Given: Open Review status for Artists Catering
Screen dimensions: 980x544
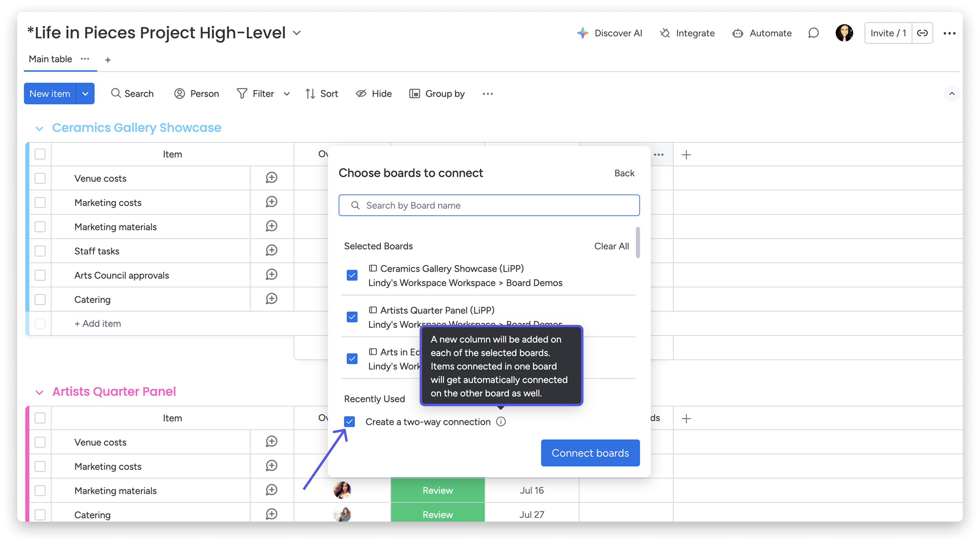Looking at the screenshot, I should pyautogui.click(x=438, y=512).
